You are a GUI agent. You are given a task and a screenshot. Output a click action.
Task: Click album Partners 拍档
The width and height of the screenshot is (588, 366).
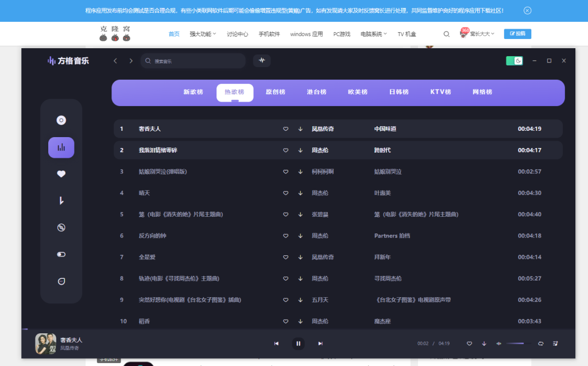[392, 236]
